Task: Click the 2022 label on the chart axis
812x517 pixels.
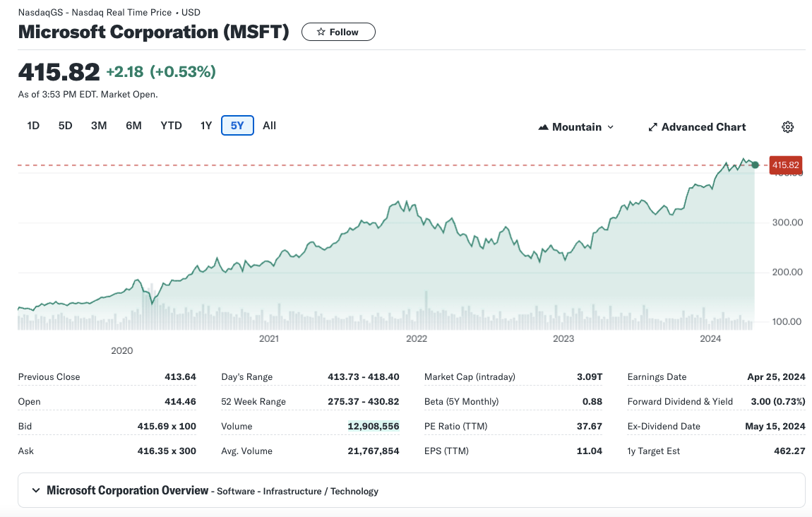Action: pyautogui.click(x=417, y=339)
